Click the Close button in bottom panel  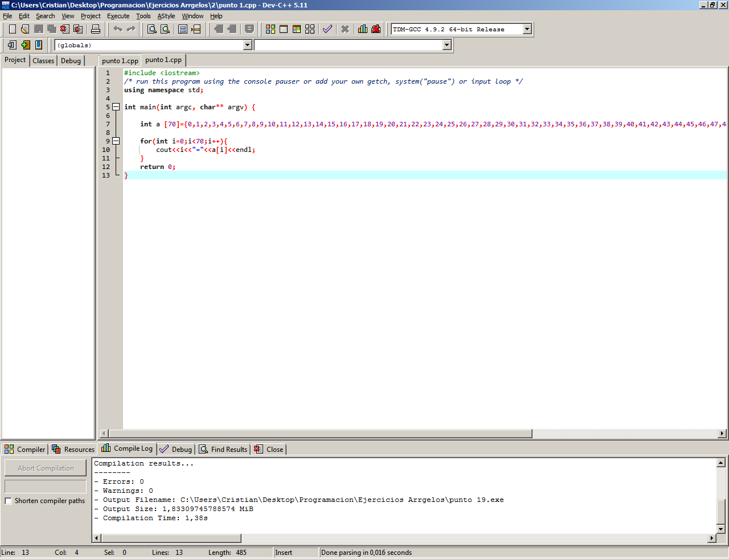269,449
